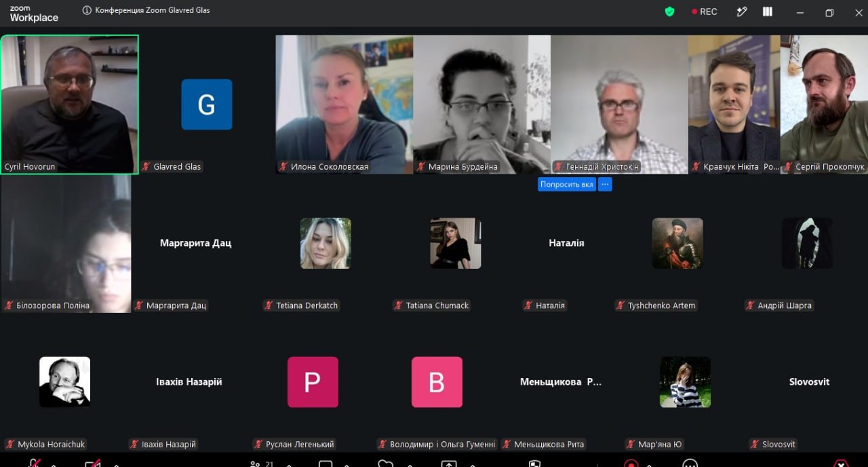Open meeting info icon beside conference title
Viewport: 868px width, 467px height.
click(x=87, y=10)
